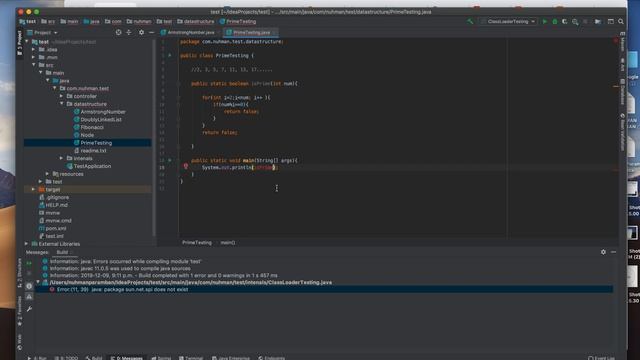Toggle the Structure tool window stripe button

[19, 273]
